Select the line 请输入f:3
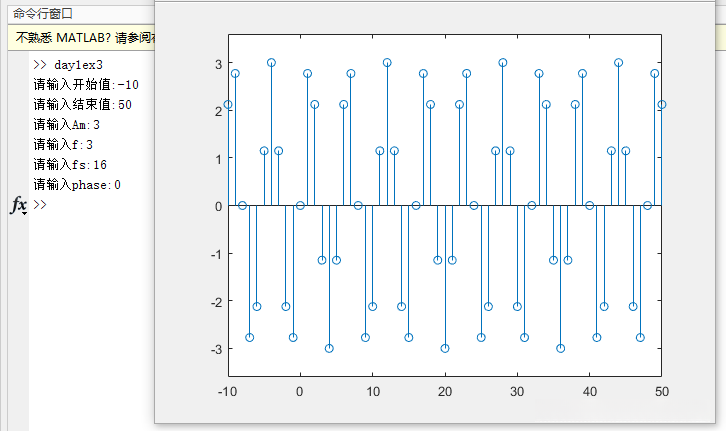Image resolution: width=726 pixels, height=431 pixels. (x=63, y=144)
